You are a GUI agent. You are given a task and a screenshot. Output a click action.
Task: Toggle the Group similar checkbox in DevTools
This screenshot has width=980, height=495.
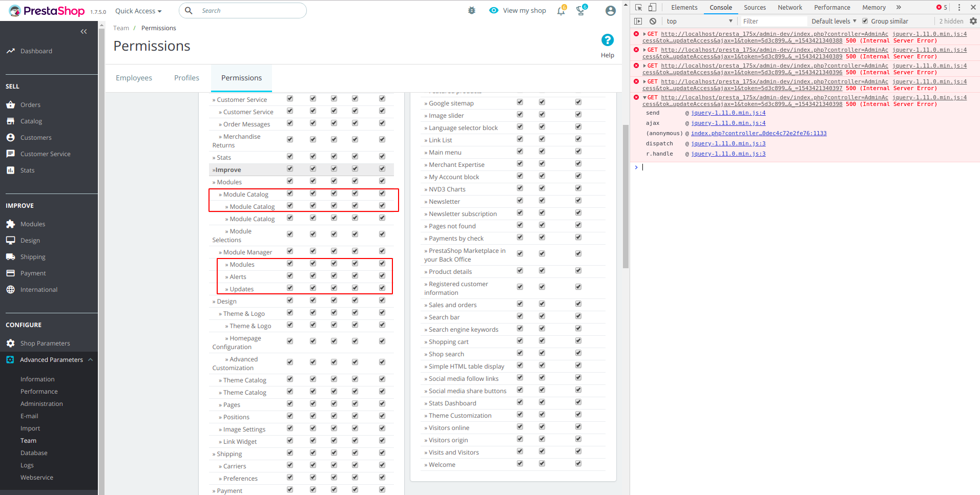(865, 21)
